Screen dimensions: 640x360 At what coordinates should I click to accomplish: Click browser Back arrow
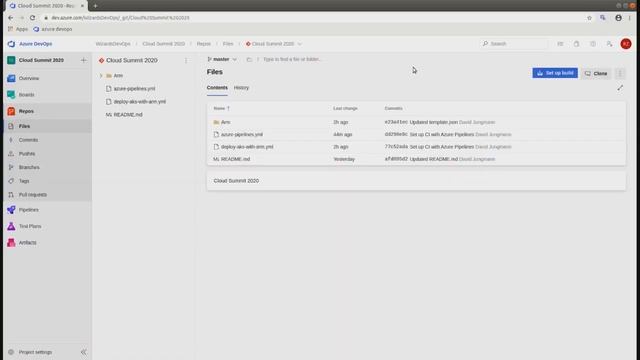(11, 18)
